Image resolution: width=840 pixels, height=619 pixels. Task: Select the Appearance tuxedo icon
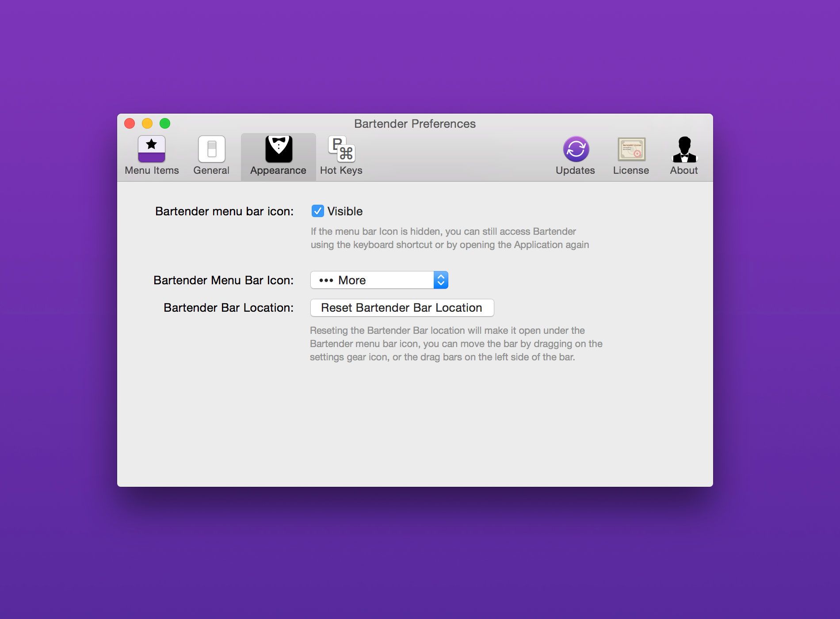point(279,149)
